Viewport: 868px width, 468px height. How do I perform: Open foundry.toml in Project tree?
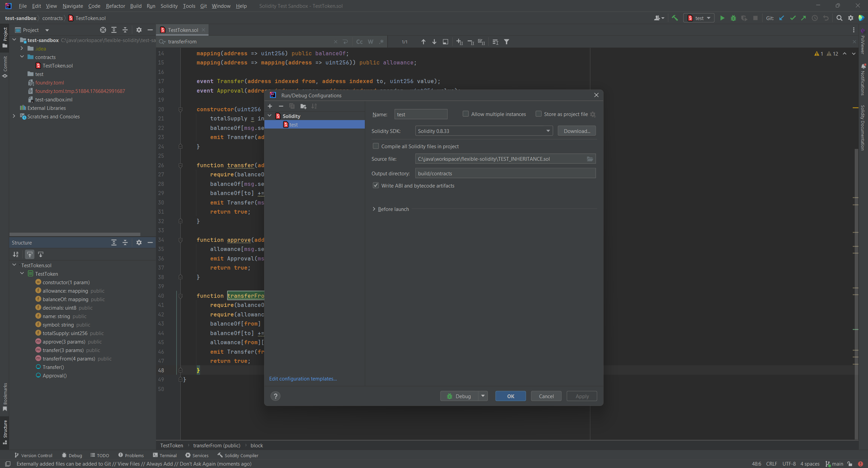[x=50, y=82]
